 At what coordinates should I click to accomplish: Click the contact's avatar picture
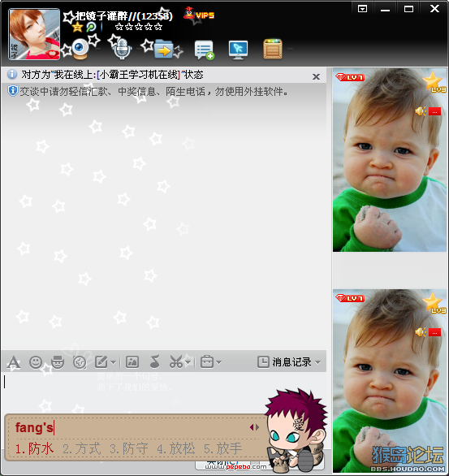[34, 34]
